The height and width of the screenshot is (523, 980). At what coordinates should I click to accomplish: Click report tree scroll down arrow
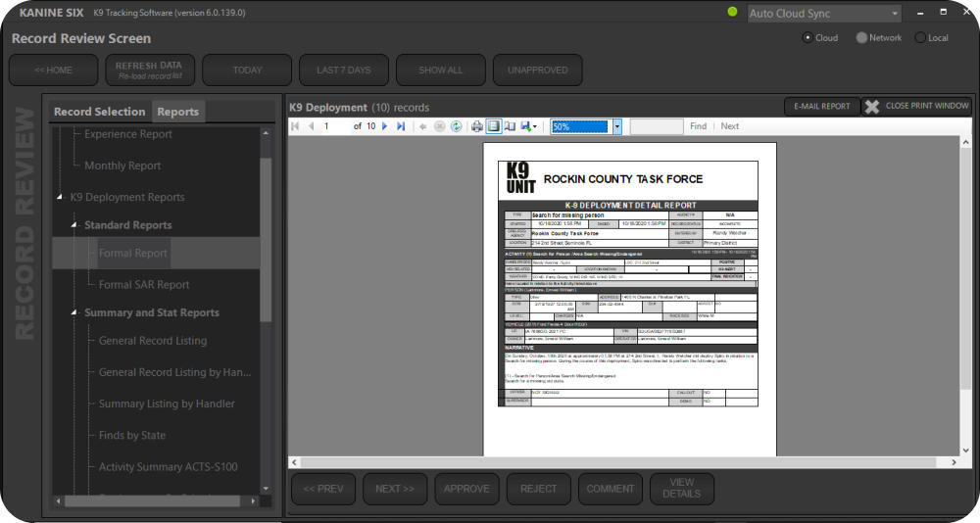pos(266,489)
